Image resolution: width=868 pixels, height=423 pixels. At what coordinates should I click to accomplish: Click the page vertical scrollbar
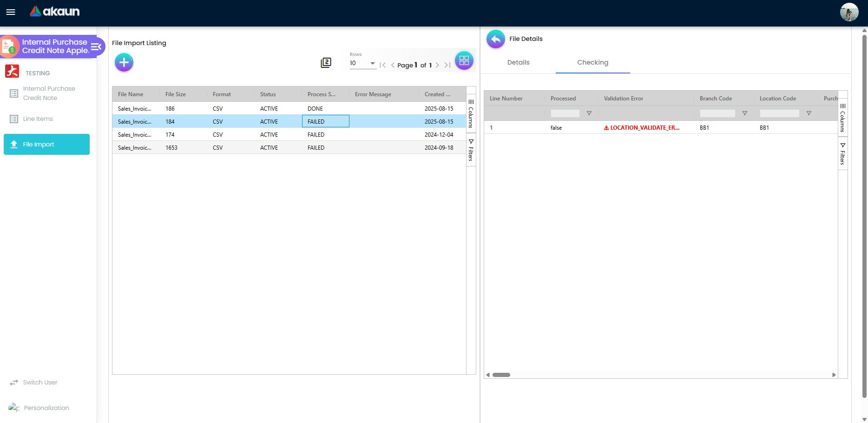click(864, 216)
